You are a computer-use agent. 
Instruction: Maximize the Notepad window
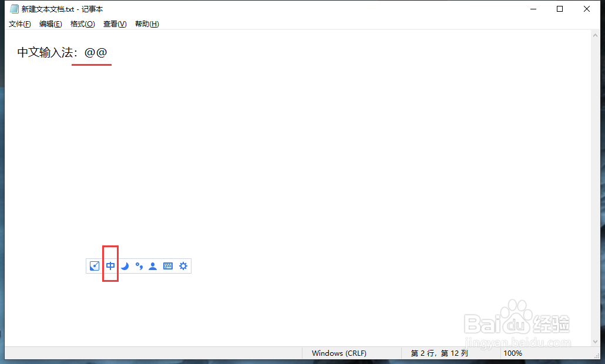[560, 9]
